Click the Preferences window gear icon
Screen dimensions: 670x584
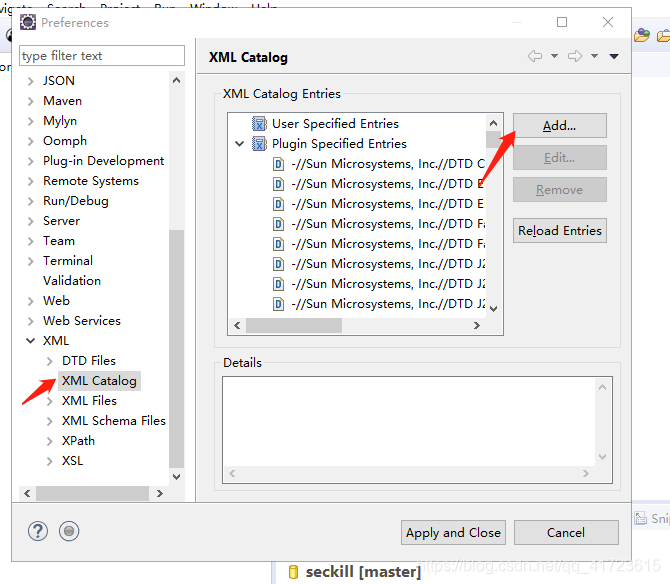(28, 22)
